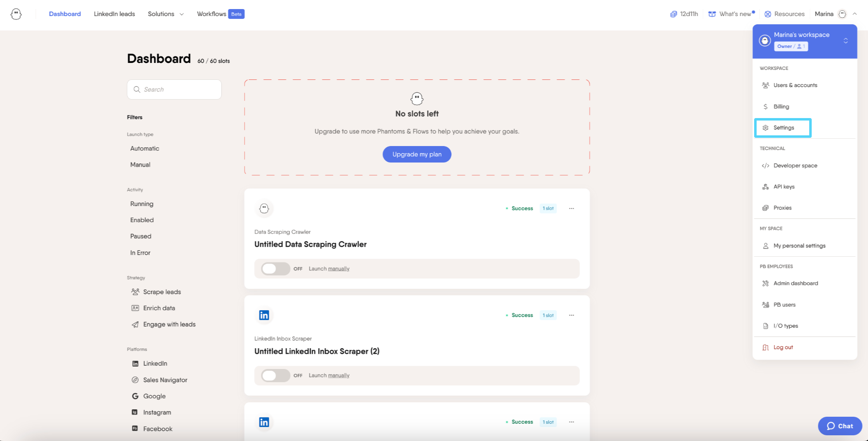Open the Chat support button
868x441 pixels.
coord(840,426)
